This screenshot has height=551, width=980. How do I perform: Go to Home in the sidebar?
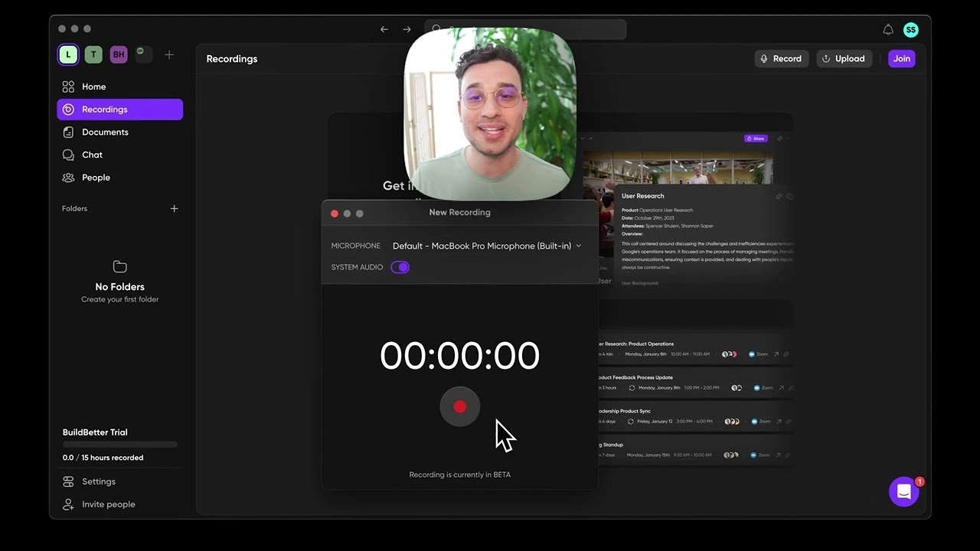point(119,86)
